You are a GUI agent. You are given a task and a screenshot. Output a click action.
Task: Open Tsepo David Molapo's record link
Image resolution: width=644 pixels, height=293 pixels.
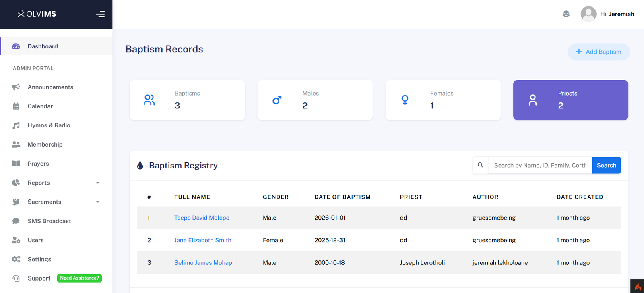(202, 218)
